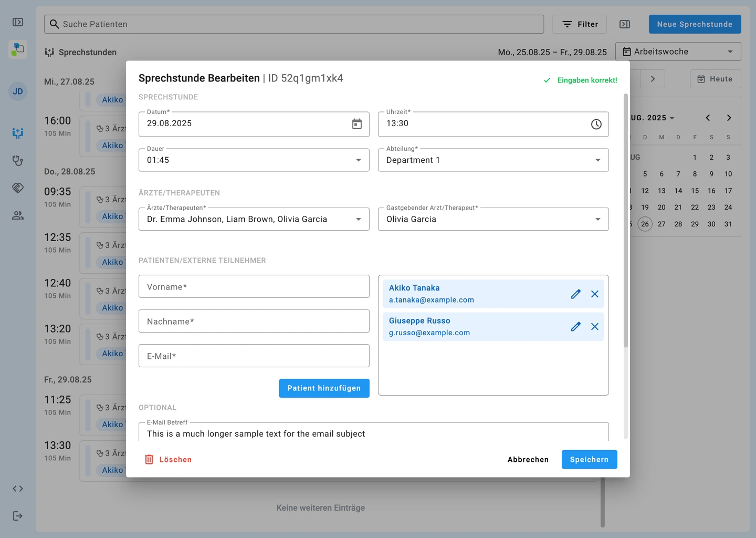
Task: Click the E-Mail Betreff text field
Action: [x=373, y=433]
